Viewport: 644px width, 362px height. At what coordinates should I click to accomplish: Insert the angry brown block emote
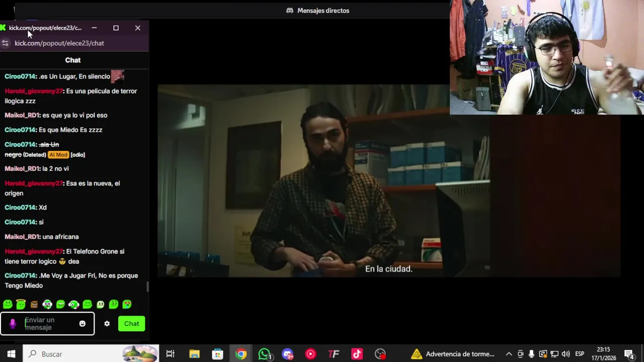click(34, 304)
